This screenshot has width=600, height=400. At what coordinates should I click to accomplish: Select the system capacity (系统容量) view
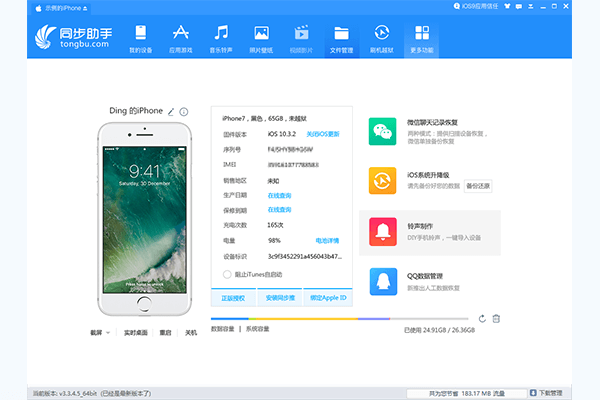(258, 329)
